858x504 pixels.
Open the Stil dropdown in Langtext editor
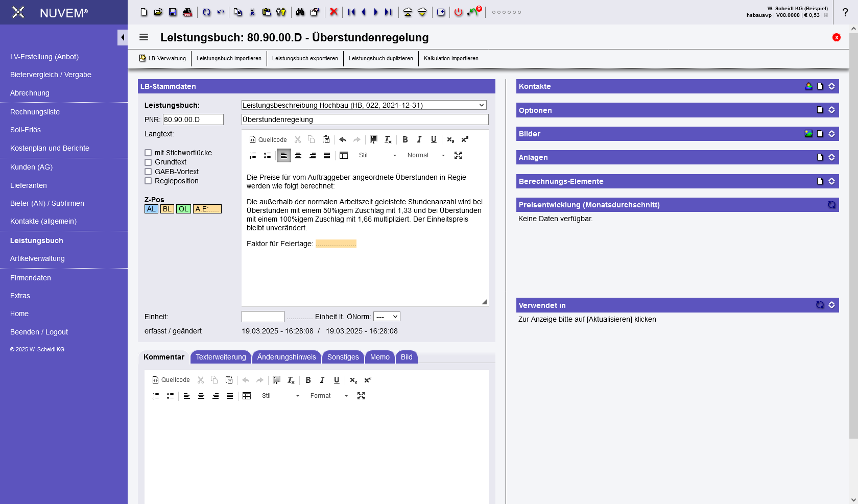(377, 155)
